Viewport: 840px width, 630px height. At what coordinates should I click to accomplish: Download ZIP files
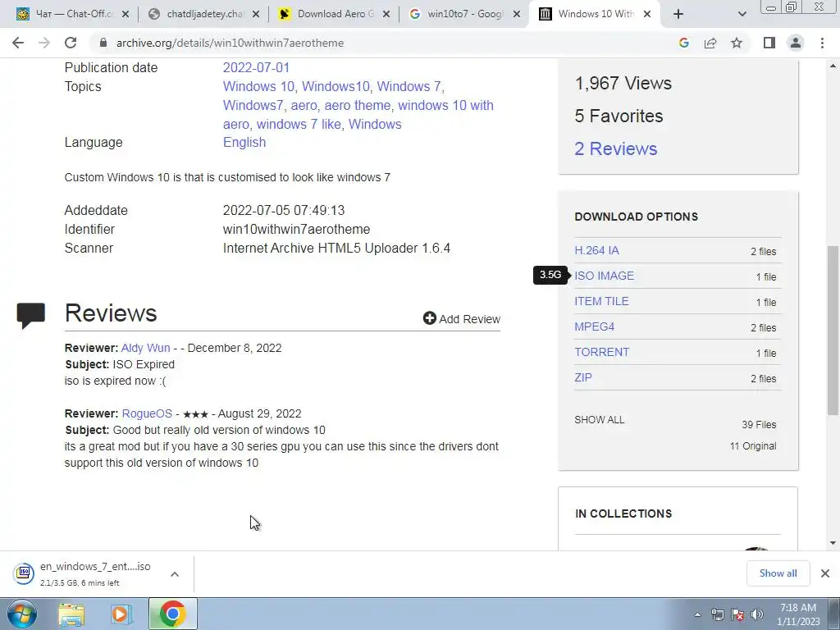583,377
